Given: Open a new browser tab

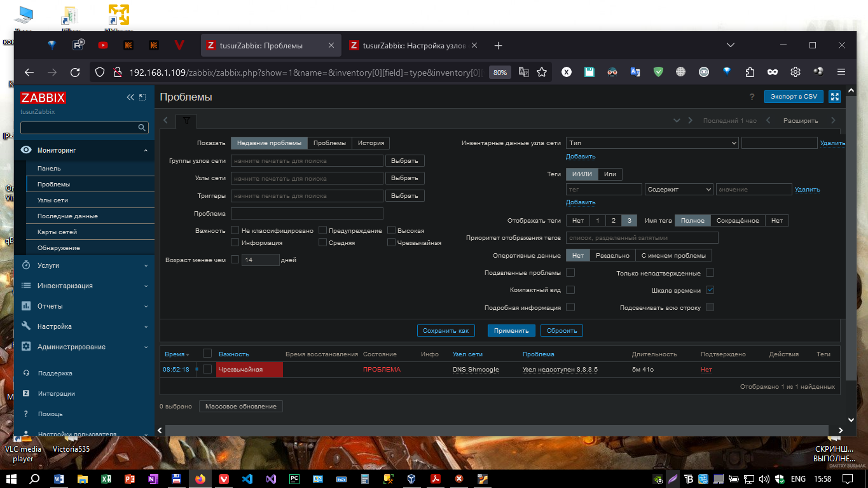Looking at the screenshot, I should point(499,46).
